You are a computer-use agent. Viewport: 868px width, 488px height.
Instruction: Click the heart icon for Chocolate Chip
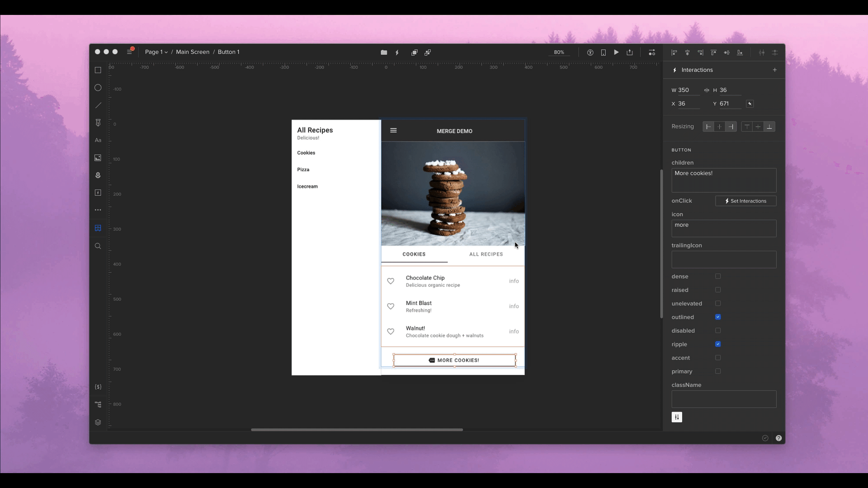(391, 281)
